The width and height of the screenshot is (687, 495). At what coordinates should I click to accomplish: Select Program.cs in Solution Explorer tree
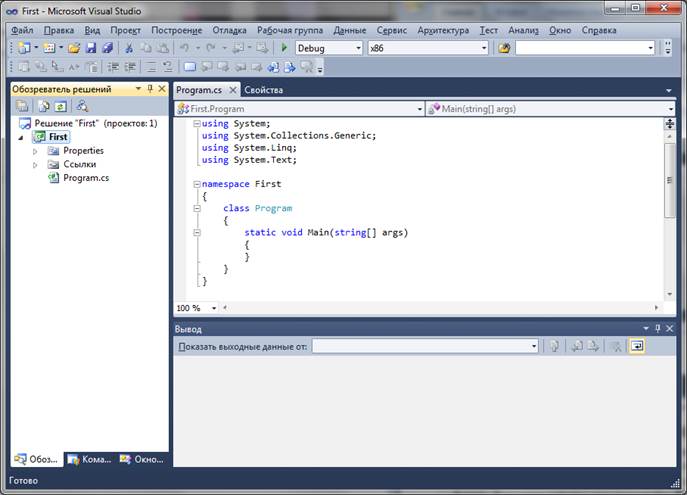click(x=86, y=178)
